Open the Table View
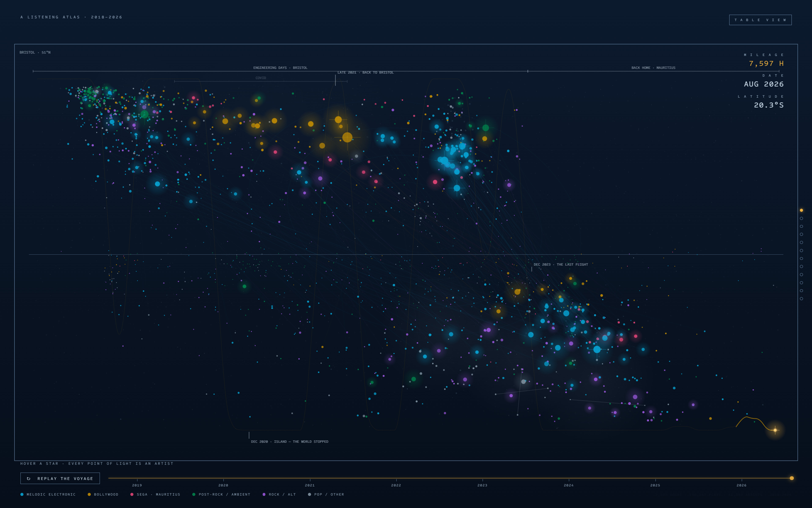This screenshot has width=812, height=508. (x=760, y=20)
